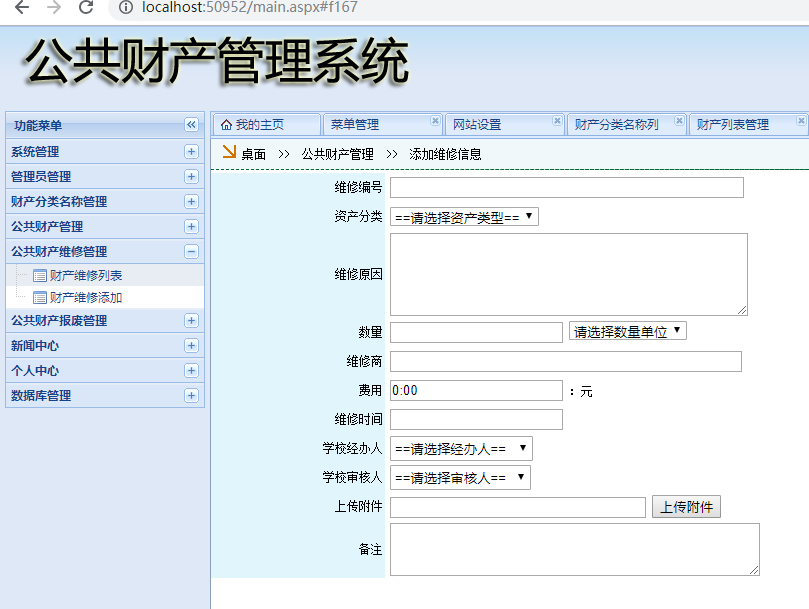Reload the page with refresh icon
Viewport: 809px width, 609px height.
[x=86, y=7]
